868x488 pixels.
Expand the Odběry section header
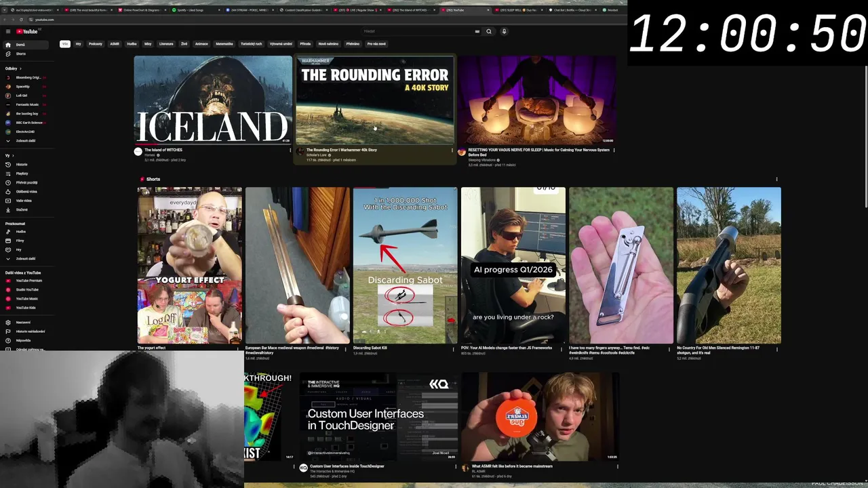14,68
